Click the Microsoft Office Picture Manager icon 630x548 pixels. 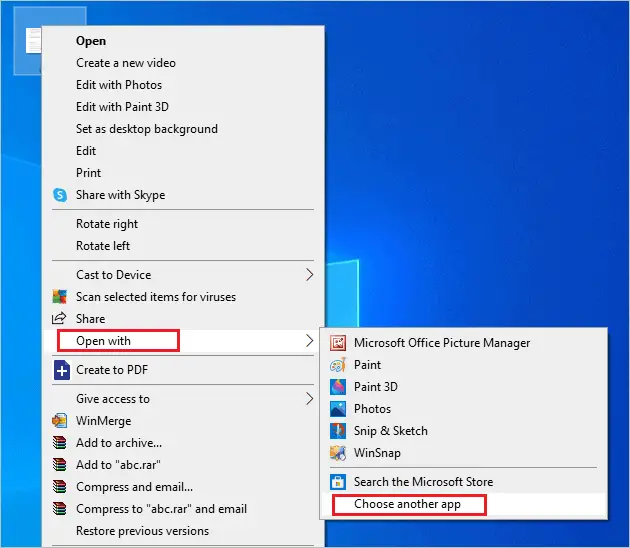coord(338,343)
